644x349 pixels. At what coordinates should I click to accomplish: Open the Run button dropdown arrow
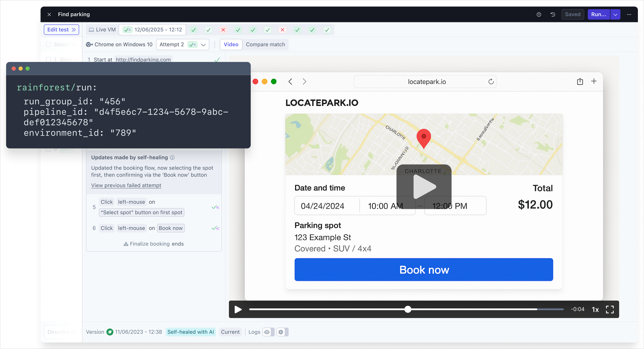(x=615, y=15)
